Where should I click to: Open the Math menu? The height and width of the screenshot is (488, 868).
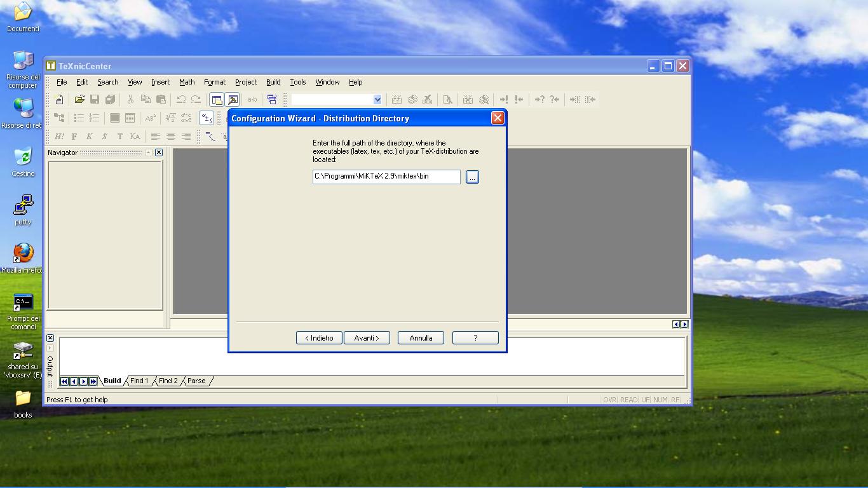(x=187, y=82)
